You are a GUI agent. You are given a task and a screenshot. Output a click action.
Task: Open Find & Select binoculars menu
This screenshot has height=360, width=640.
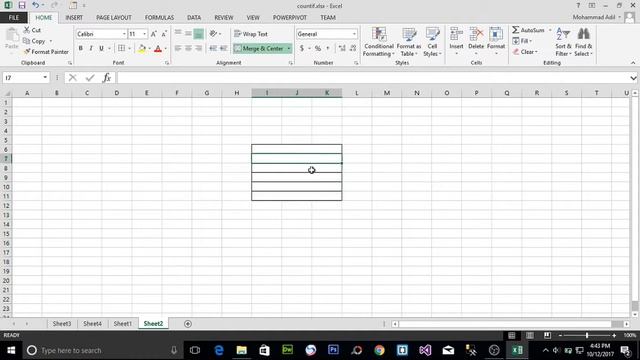click(583, 42)
